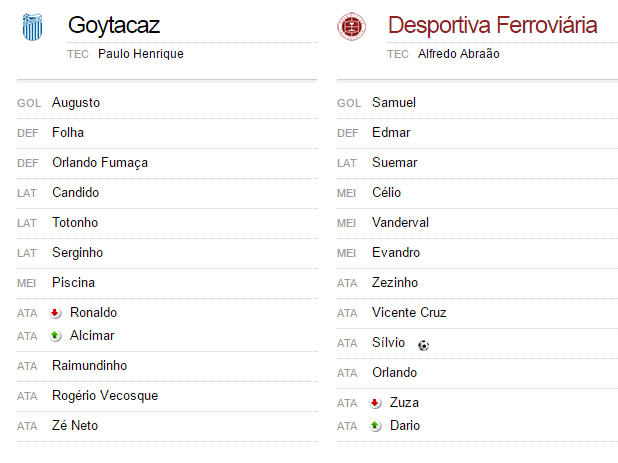Click attacker Zé Neto's name

75,426
